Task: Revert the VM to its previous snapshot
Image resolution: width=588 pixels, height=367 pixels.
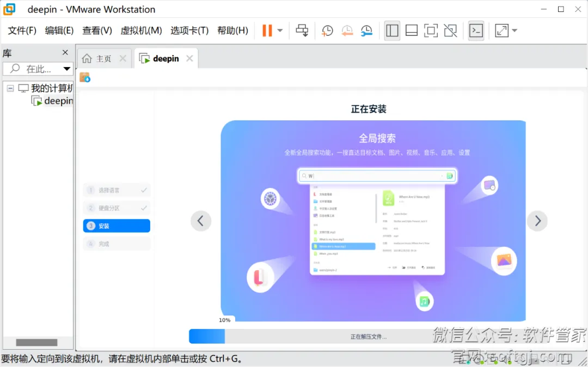Action: (x=347, y=30)
